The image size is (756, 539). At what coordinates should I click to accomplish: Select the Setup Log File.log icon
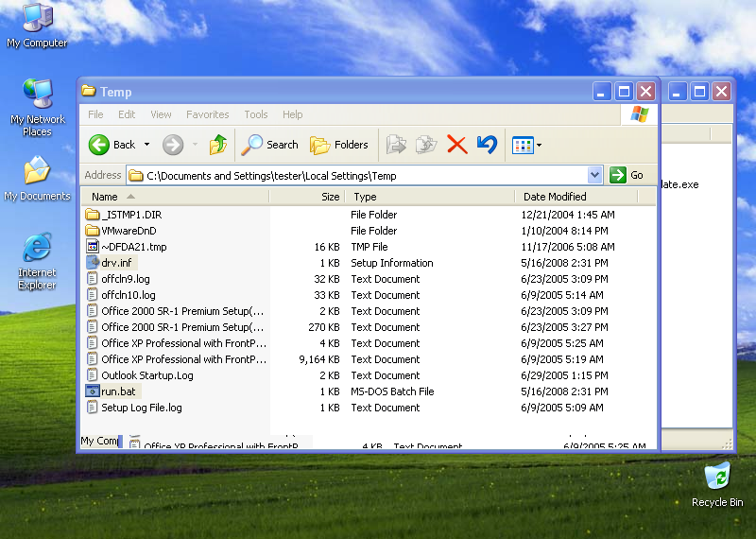point(92,408)
